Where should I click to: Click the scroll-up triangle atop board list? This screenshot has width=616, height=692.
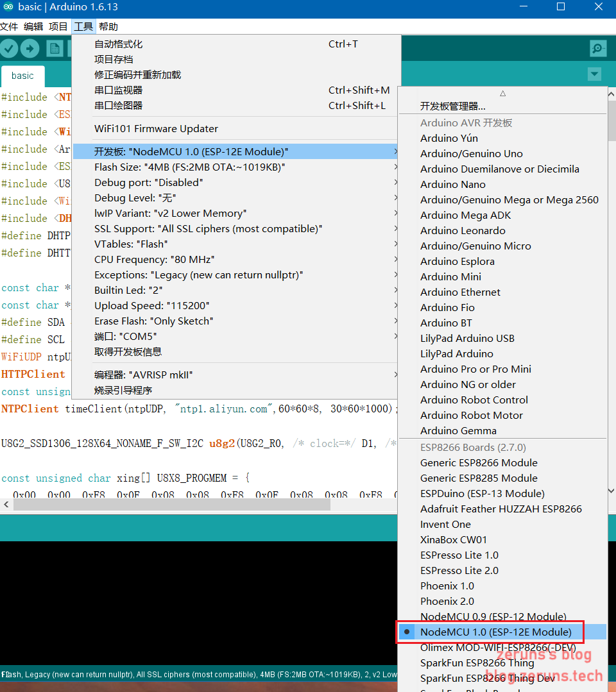pyautogui.click(x=502, y=93)
